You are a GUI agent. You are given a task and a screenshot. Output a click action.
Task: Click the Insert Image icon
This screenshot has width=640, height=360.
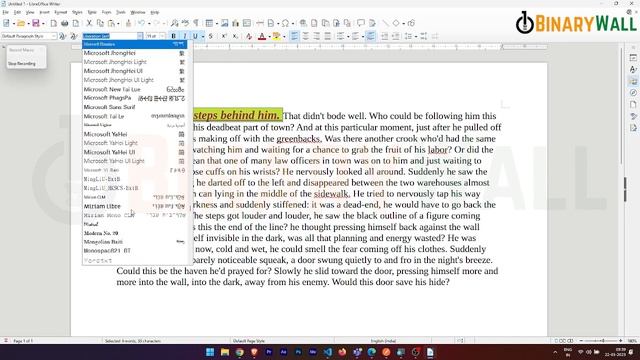[224, 23]
